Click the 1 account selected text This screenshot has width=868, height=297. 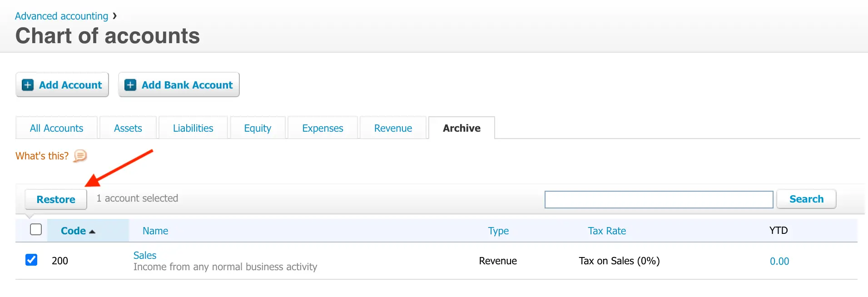tap(137, 198)
